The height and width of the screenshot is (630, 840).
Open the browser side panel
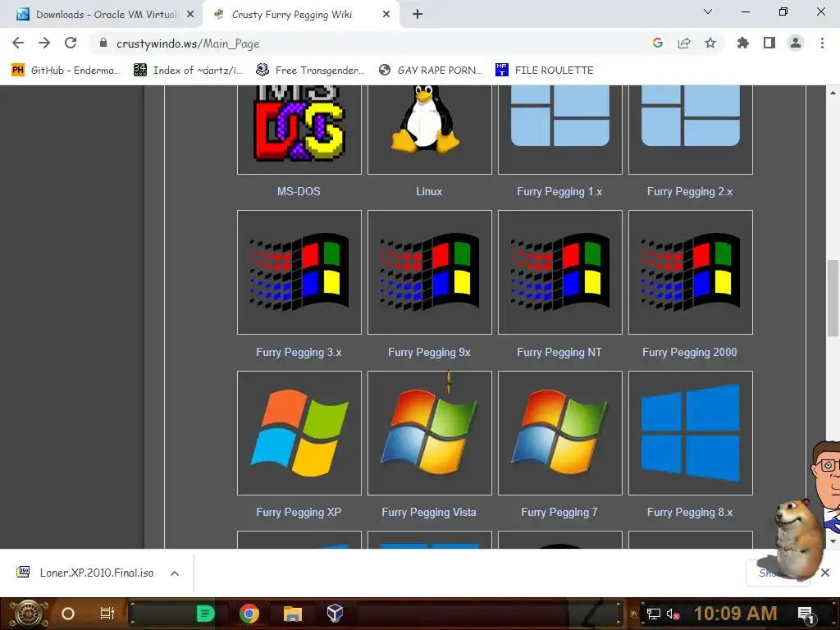(769, 43)
